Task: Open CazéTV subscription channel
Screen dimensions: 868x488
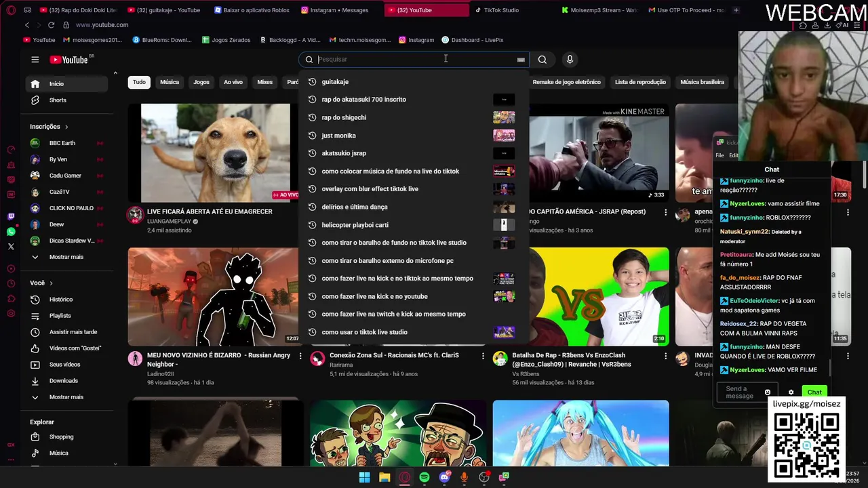Action: [x=66, y=192]
